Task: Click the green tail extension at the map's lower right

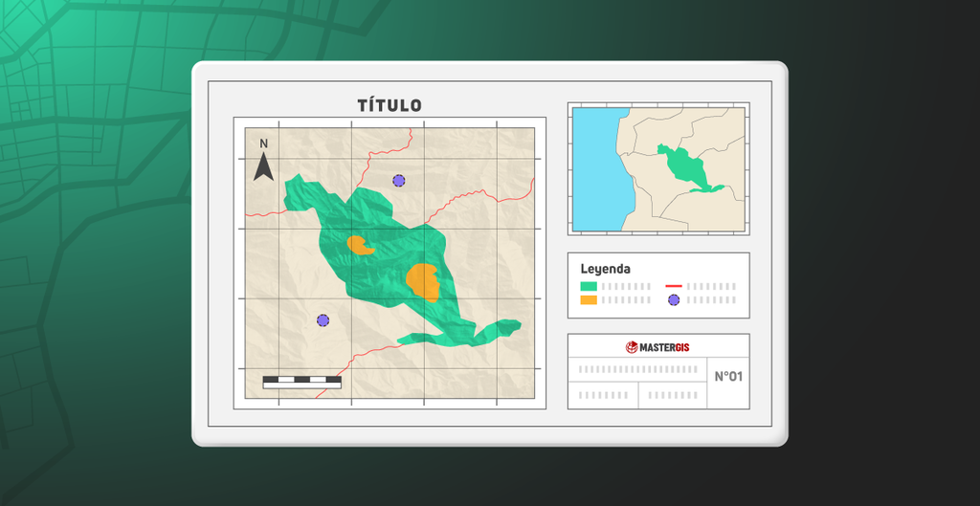Action: coord(496,330)
